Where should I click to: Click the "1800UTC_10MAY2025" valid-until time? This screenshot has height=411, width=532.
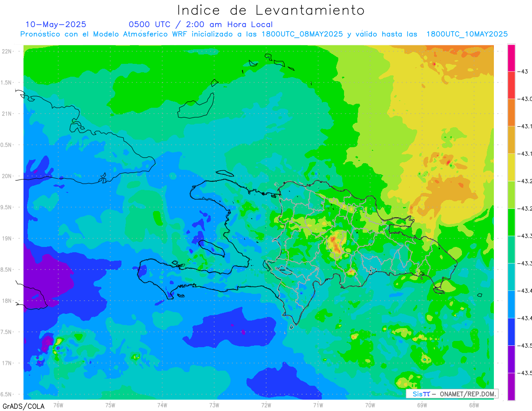pyautogui.click(x=467, y=34)
